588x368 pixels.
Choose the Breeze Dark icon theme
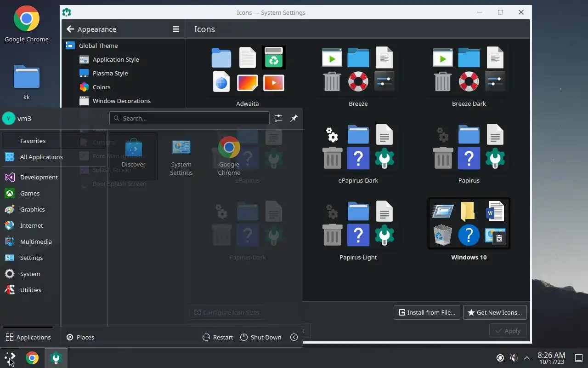click(x=469, y=76)
